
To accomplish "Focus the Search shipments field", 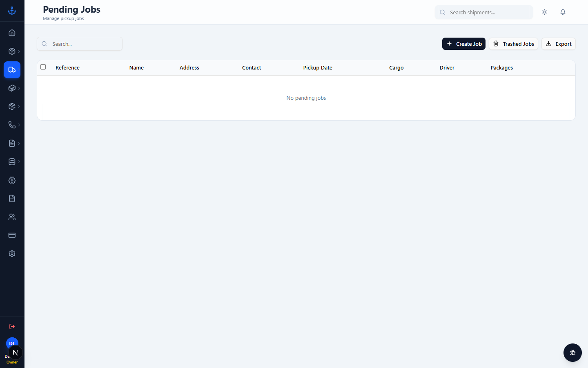I will click(484, 12).
